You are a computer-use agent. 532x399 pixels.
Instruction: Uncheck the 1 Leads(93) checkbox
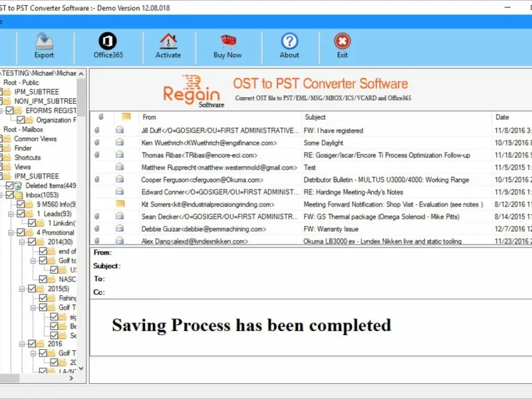tap(21, 213)
